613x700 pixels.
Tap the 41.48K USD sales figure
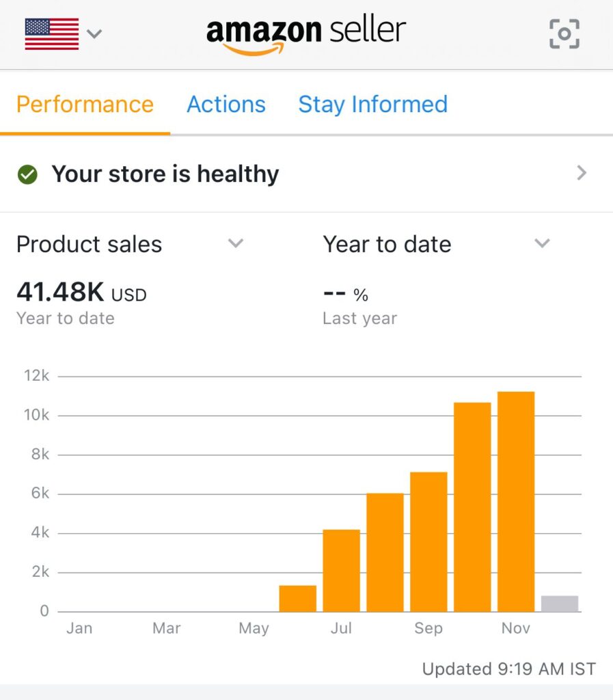pyautogui.click(x=81, y=293)
